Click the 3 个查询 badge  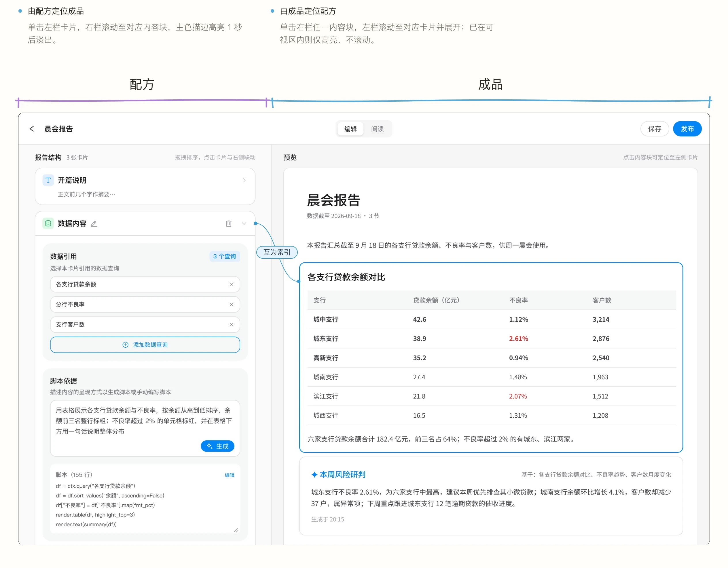pos(224,256)
